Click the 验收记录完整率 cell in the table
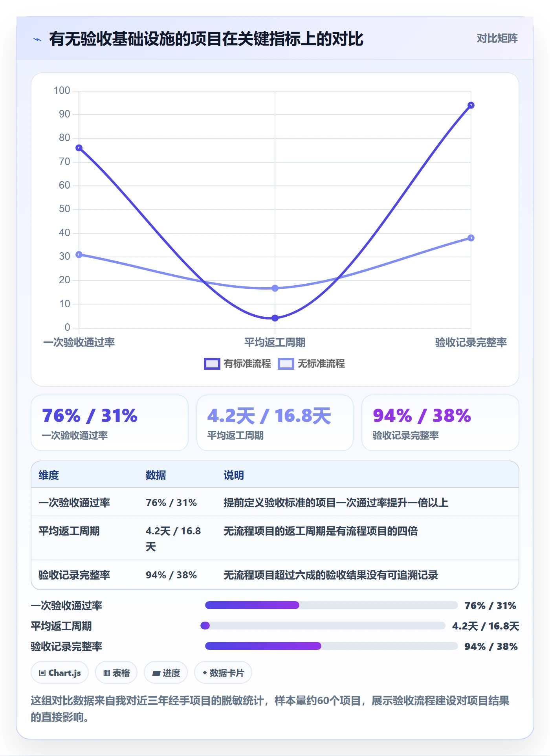 tap(74, 575)
